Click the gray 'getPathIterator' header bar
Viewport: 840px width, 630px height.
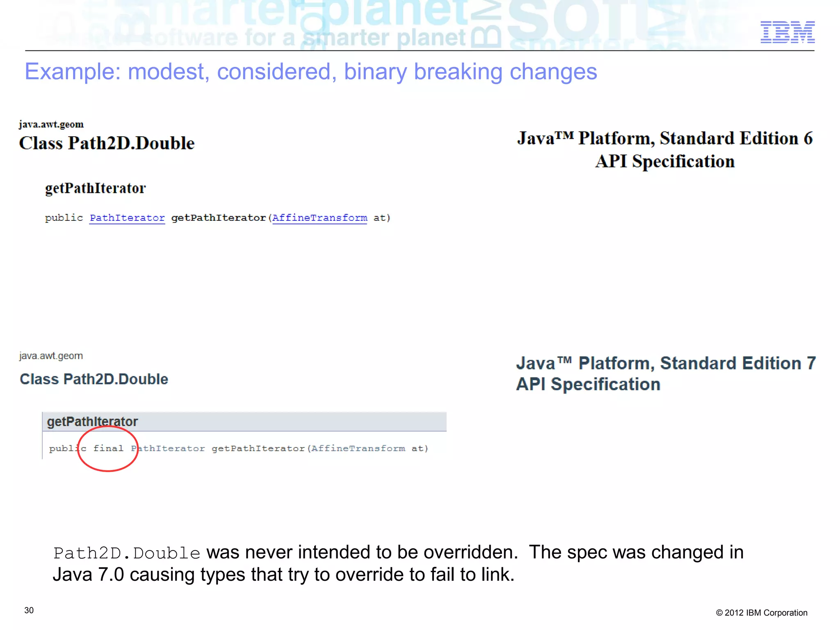(244, 422)
